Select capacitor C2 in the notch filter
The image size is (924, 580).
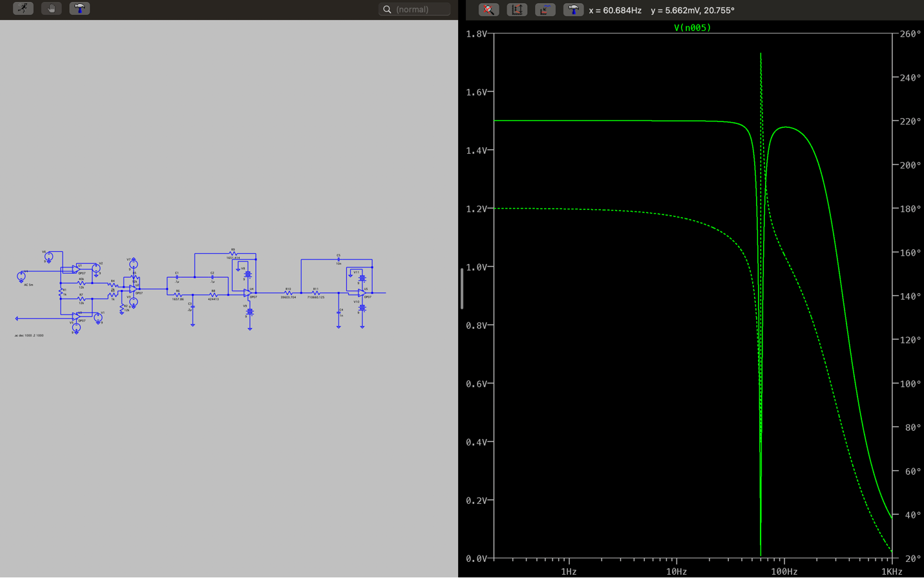coord(212,277)
